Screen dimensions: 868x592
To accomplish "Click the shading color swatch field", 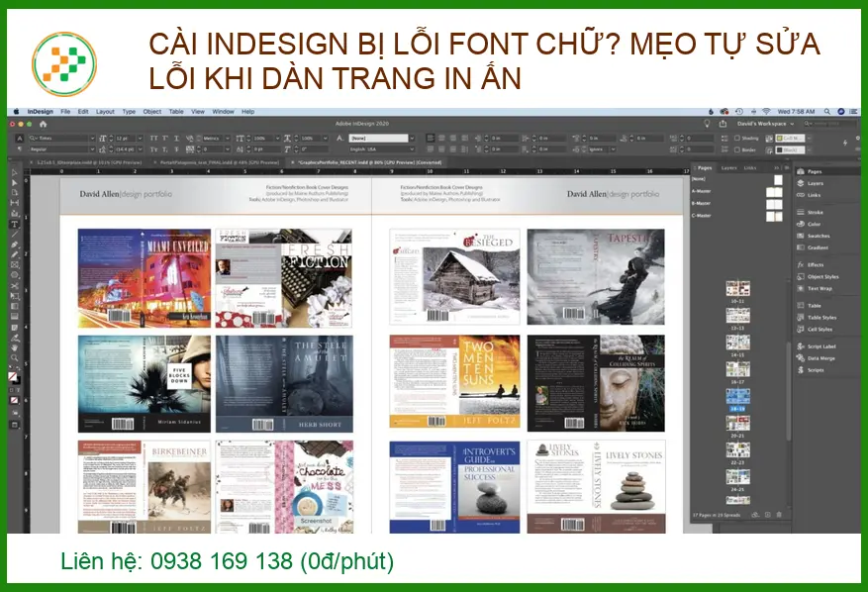I will (x=790, y=138).
